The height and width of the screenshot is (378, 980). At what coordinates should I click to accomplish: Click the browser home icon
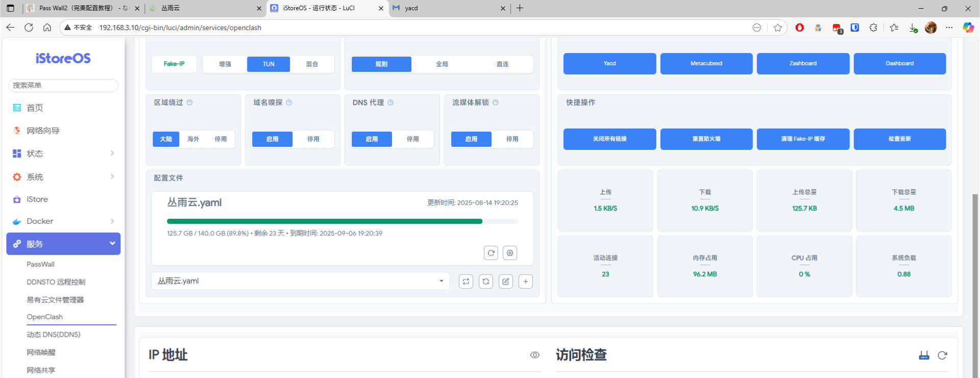47,28
